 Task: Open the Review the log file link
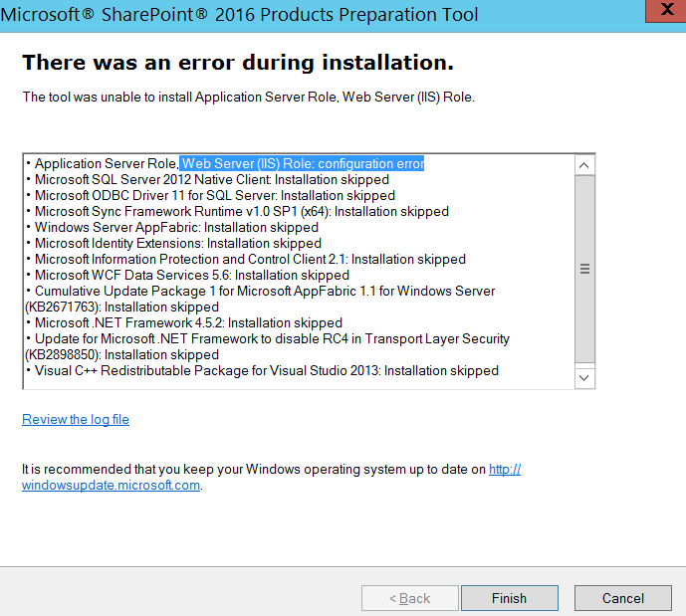(x=76, y=419)
